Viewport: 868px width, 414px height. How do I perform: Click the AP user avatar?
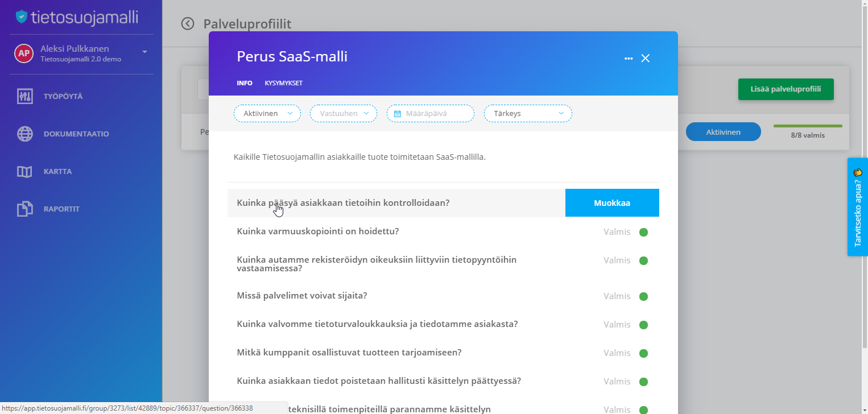pyautogui.click(x=23, y=53)
